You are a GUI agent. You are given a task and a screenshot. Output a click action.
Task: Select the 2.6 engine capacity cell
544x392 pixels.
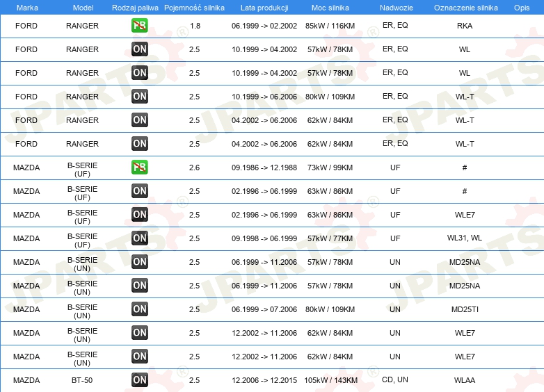pos(194,168)
